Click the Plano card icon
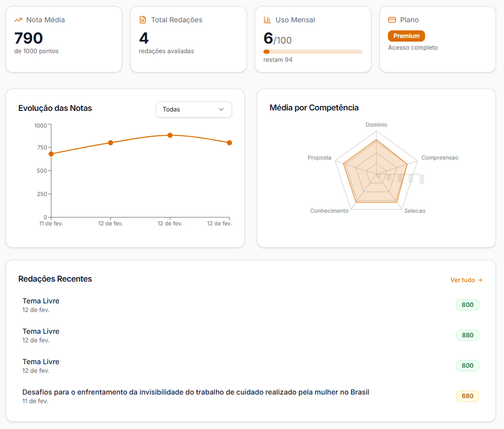 [x=392, y=19]
